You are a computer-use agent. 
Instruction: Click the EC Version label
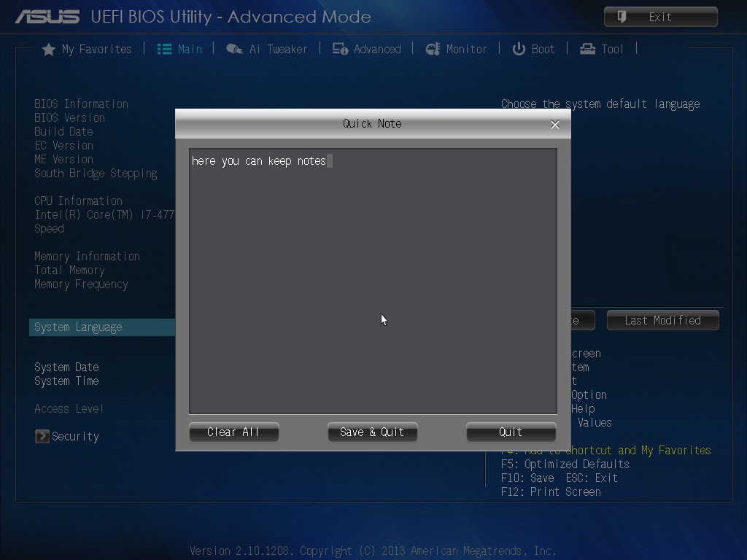click(x=64, y=145)
